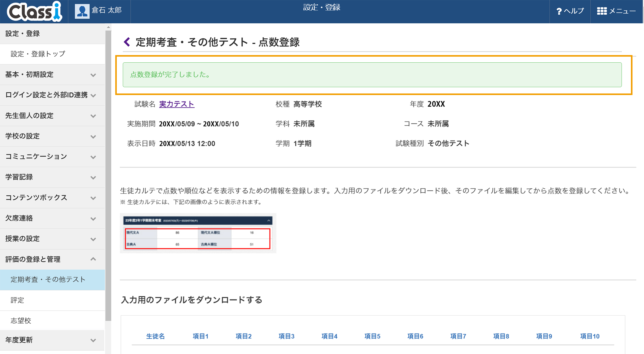Screen dimensions: 644x354
Task: Open 設定・登録トップ in sidebar
Action: pyautogui.click(x=52, y=54)
